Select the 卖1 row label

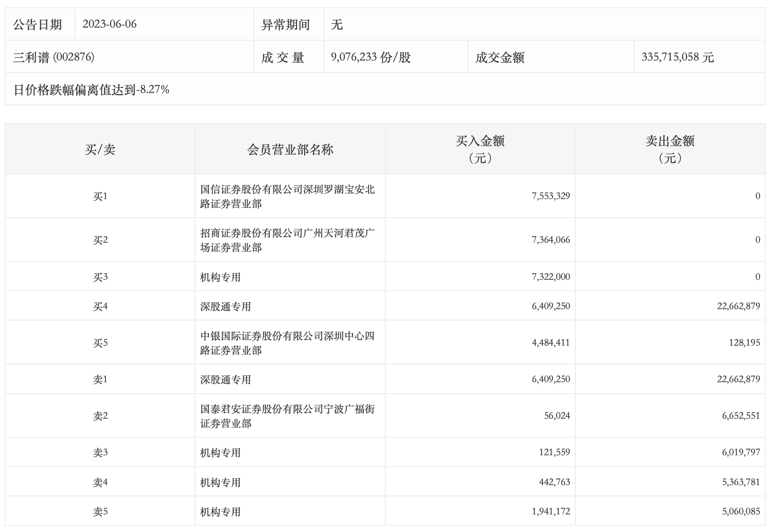coord(100,379)
